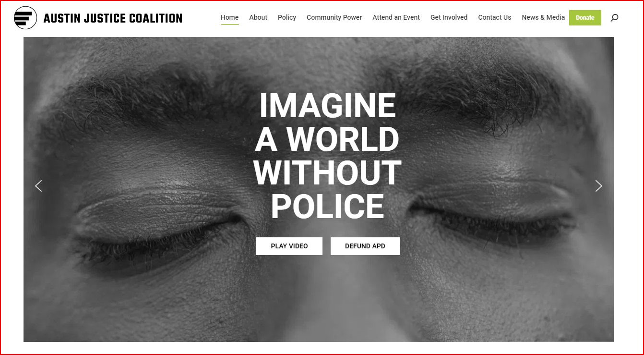
Task: Go to previous slide with left arrow
Action: (x=38, y=186)
